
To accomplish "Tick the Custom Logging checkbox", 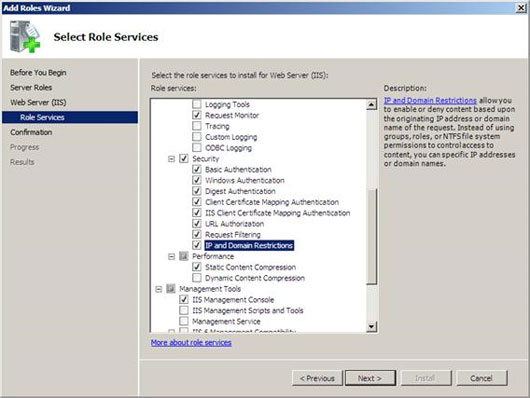I will 196,137.
